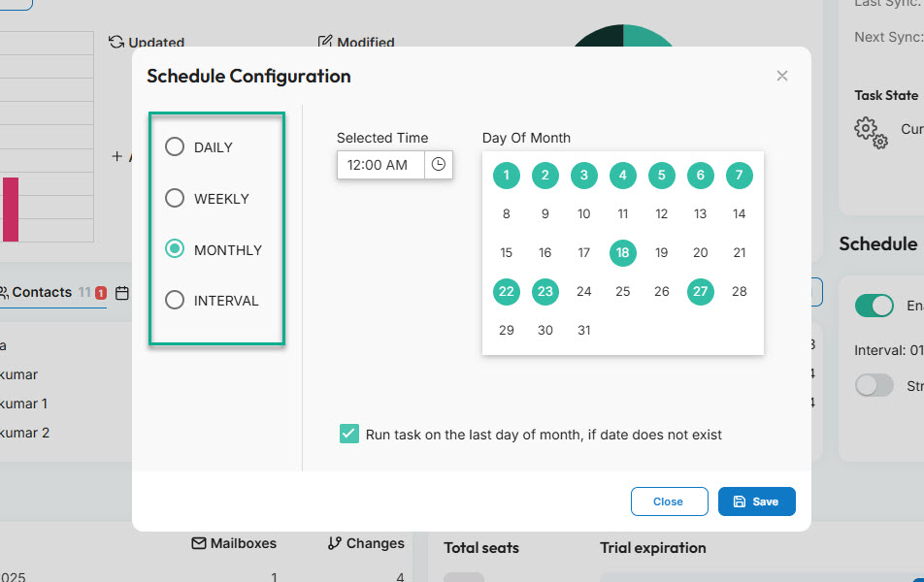This screenshot has height=582, width=924.
Task: Select day 15 in Day Of Month grid
Action: [506, 252]
